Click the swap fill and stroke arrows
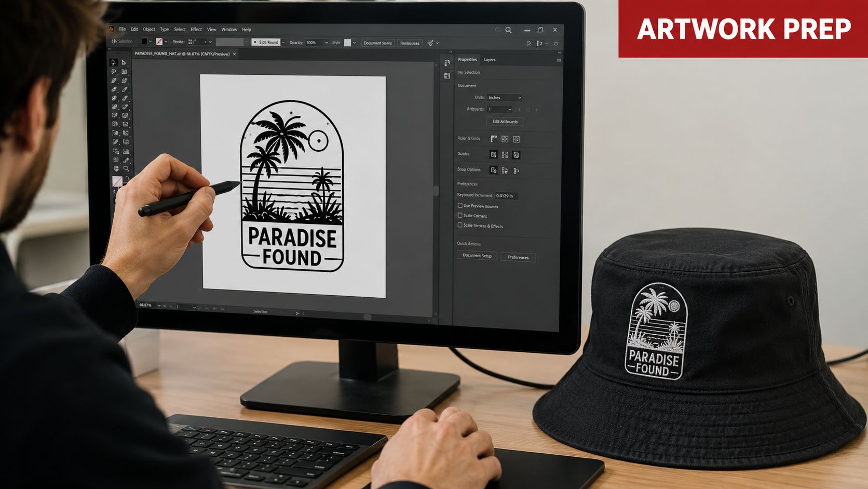868x489 pixels. coord(126,179)
